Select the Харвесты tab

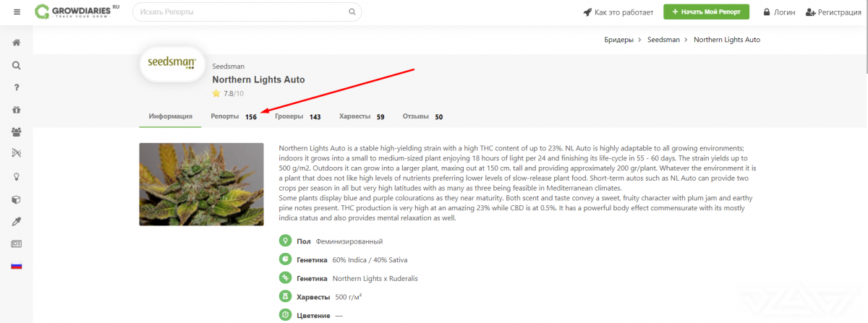point(362,116)
